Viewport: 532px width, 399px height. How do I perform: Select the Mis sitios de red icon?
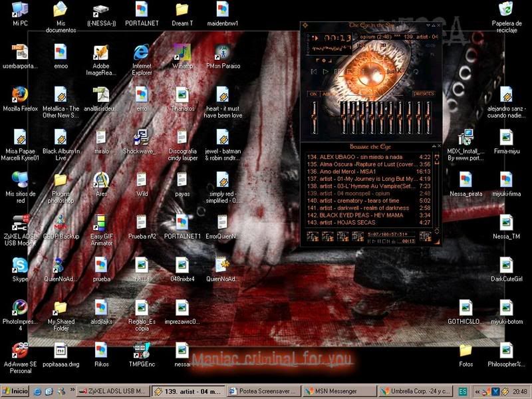[x=20, y=188]
